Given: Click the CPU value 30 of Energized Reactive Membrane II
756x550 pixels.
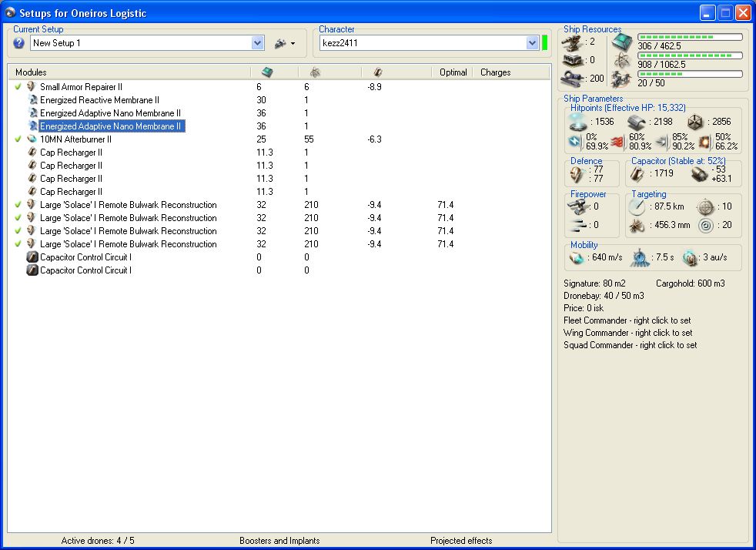Looking at the screenshot, I should tap(261, 100).
